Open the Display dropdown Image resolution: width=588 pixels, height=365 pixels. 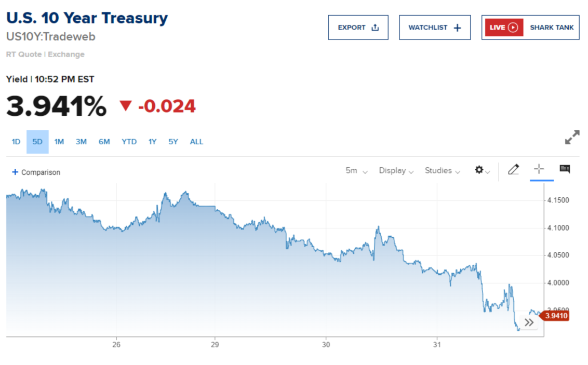click(396, 170)
